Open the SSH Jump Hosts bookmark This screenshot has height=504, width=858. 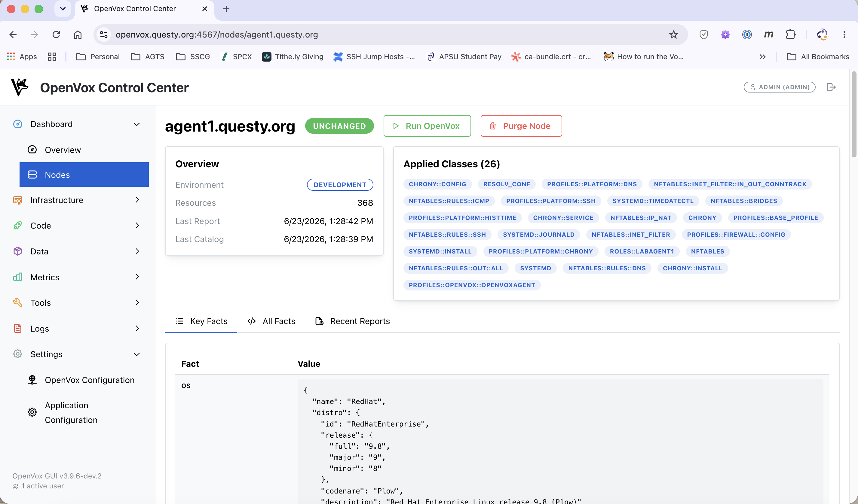374,56
